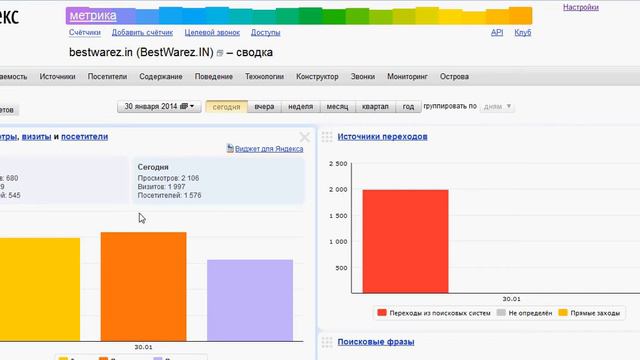Click the 30.01 label under sources chart
The width and height of the screenshot is (640, 360).
(x=511, y=299)
